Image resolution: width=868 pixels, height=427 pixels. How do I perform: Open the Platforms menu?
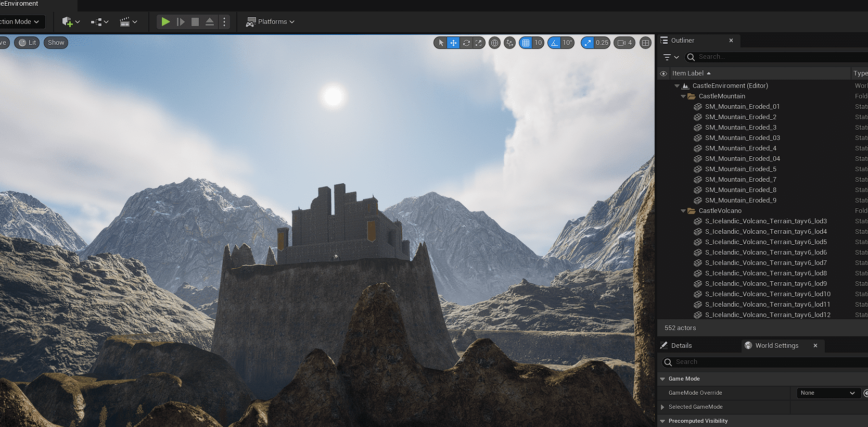[271, 22]
